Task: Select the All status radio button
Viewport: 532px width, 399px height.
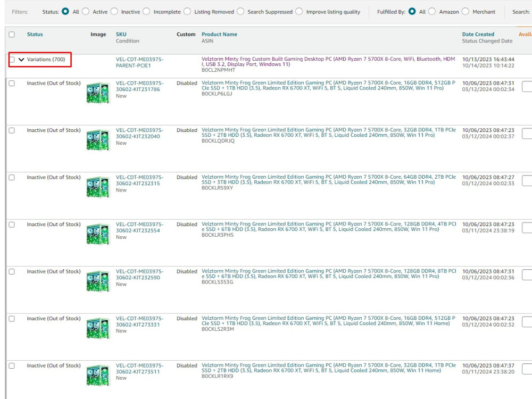Action: click(65, 12)
